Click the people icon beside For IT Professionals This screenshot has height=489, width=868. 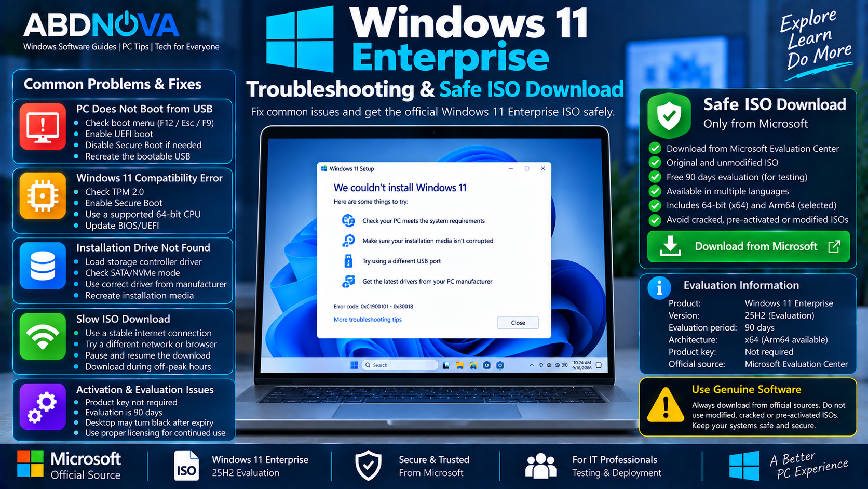pos(540,466)
